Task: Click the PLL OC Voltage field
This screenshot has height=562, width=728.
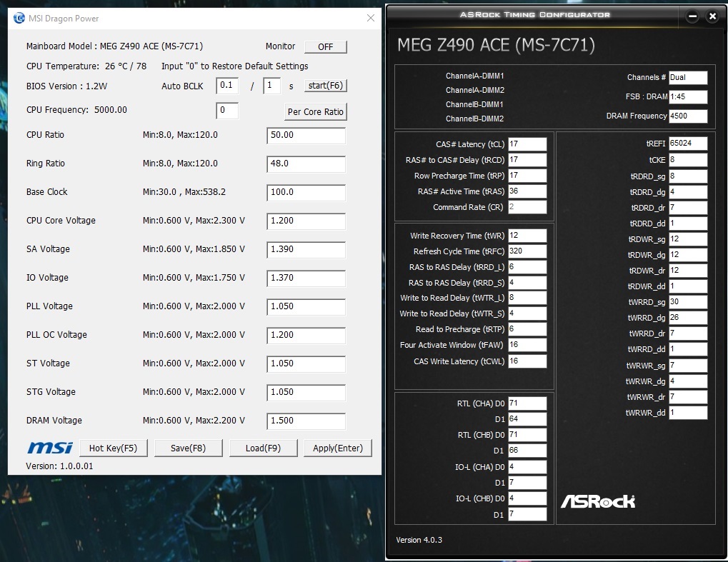Action: [x=306, y=336]
